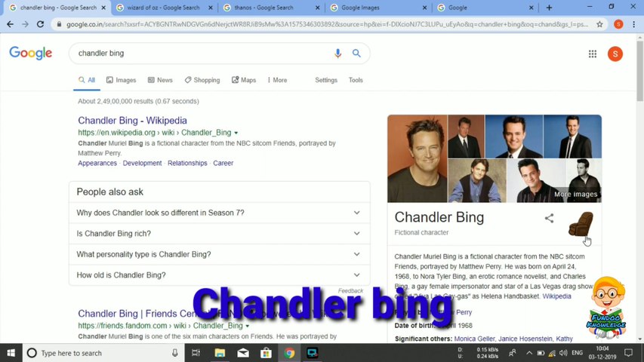Reload the current page
Viewport: 644px width, 362px height.
click(x=40, y=24)
